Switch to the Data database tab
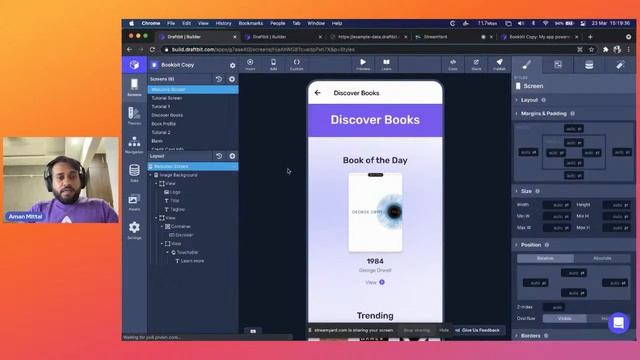 coord(589,65)
